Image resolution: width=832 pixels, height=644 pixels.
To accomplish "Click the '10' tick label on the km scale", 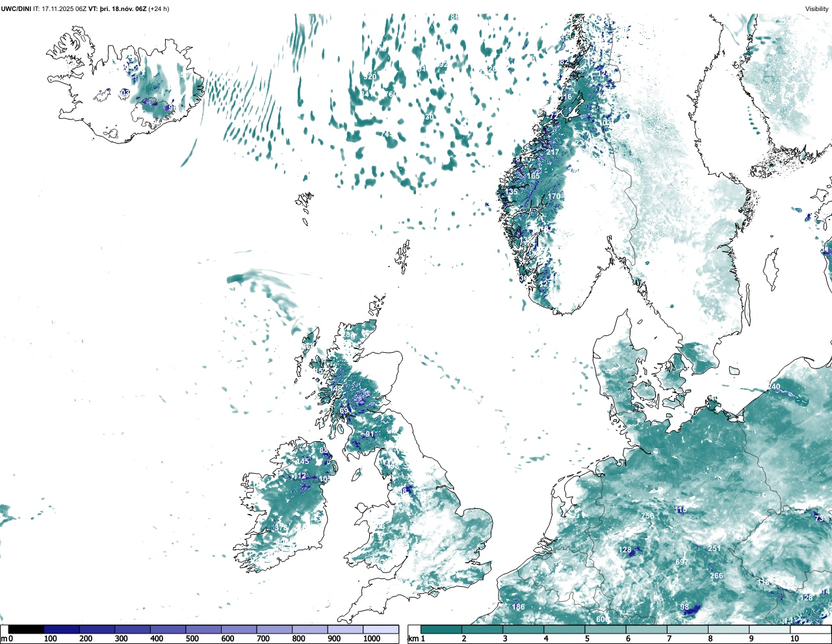I will coord(794,639).
